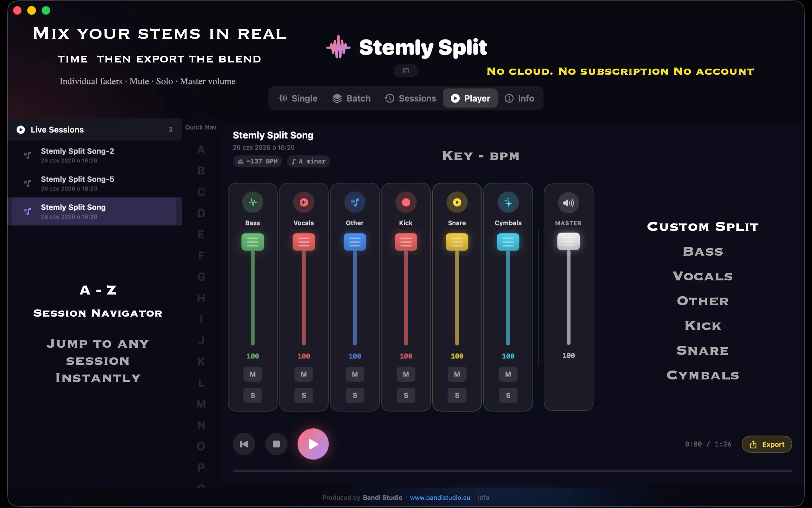The image size is (812, 508).
Task: Click the Master speaker icon
Action: click(x=568, y=203)
